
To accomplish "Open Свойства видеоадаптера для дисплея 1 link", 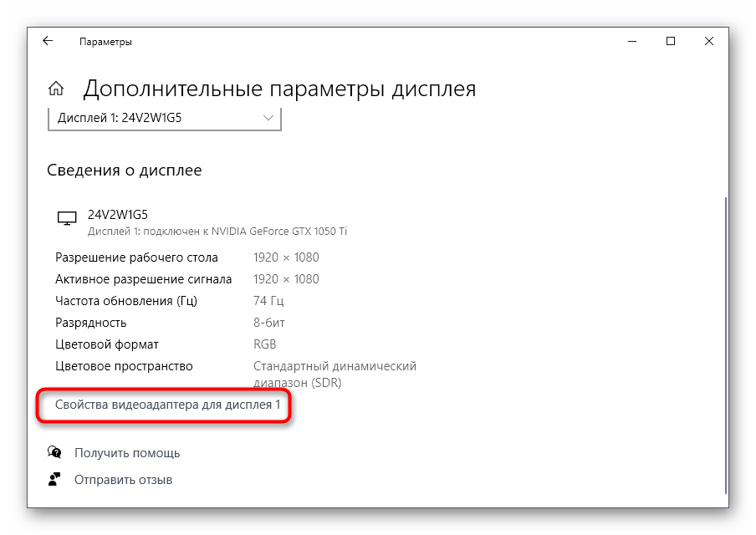I will tap(167, 405).
